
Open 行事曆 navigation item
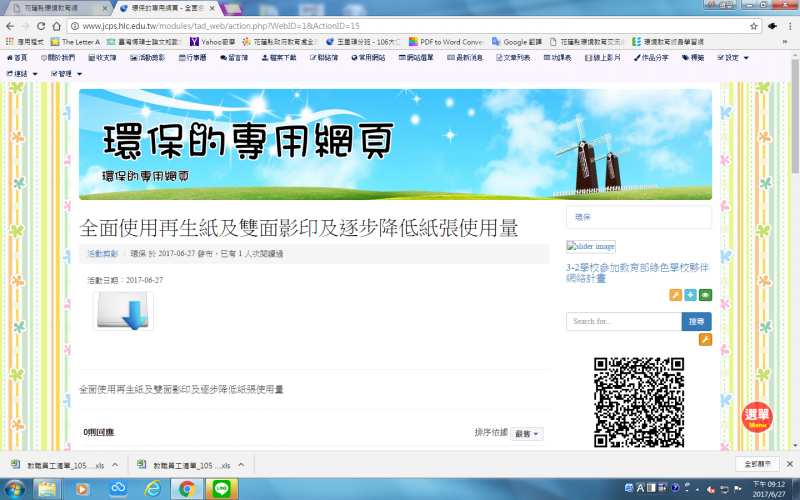[192, 58]
